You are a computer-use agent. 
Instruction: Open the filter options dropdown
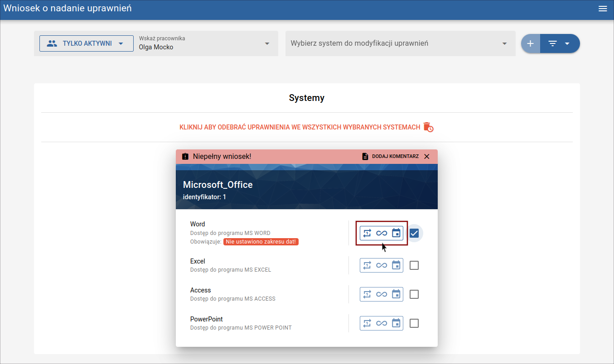[560, 43]
